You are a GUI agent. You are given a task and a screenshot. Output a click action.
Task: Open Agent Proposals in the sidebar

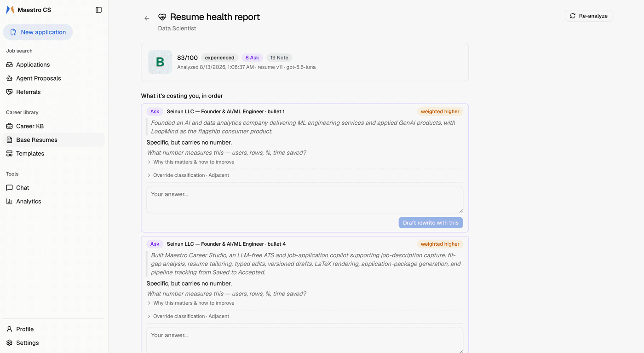(x=54, y=78)
